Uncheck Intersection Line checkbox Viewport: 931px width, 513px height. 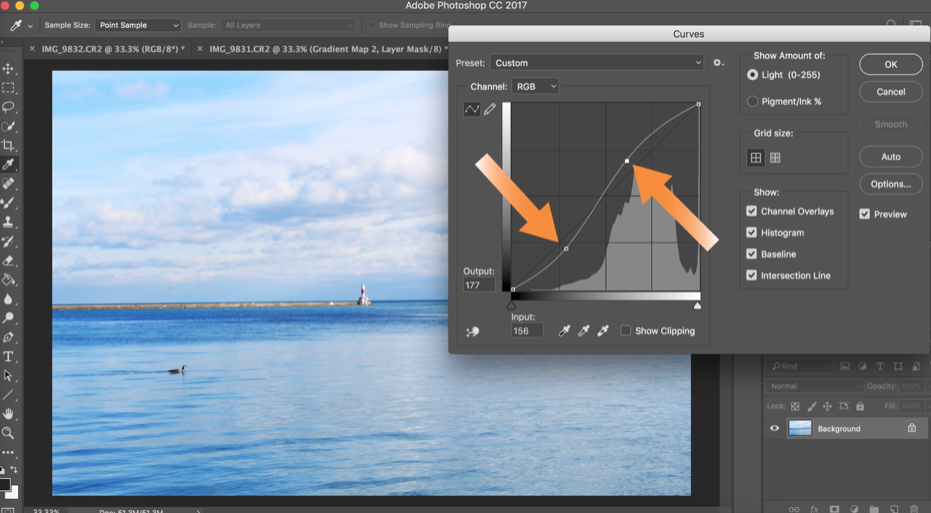(x=752, y=276)
